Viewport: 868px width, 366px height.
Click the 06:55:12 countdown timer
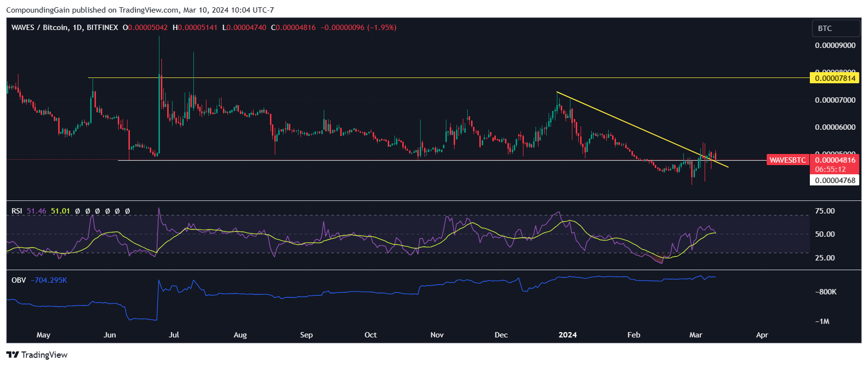coord(830,169)
